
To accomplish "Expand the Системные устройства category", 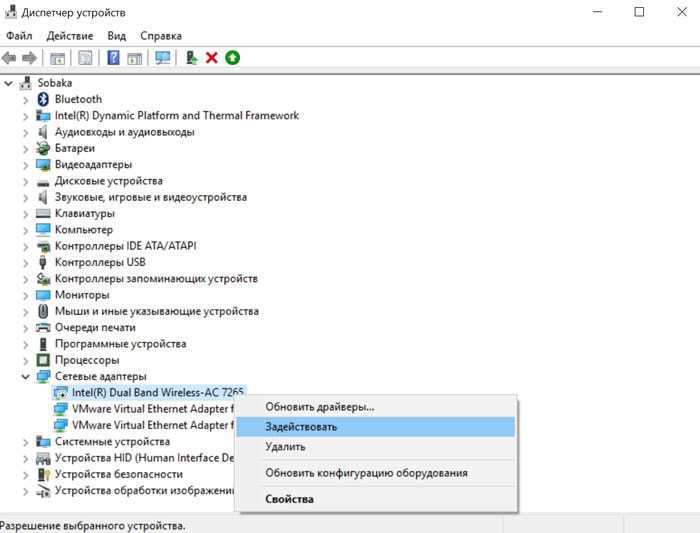I will [25, 442].
